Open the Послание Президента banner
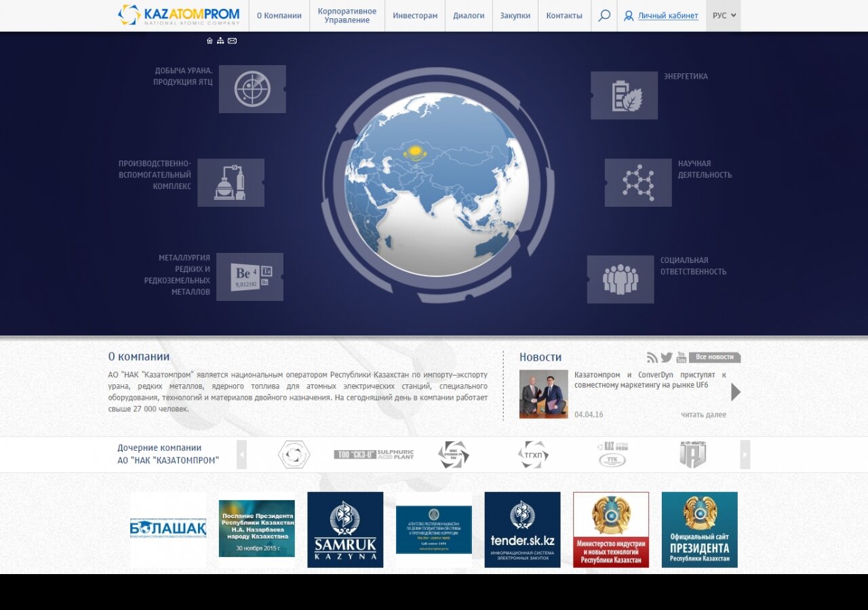 click(257, 529)
